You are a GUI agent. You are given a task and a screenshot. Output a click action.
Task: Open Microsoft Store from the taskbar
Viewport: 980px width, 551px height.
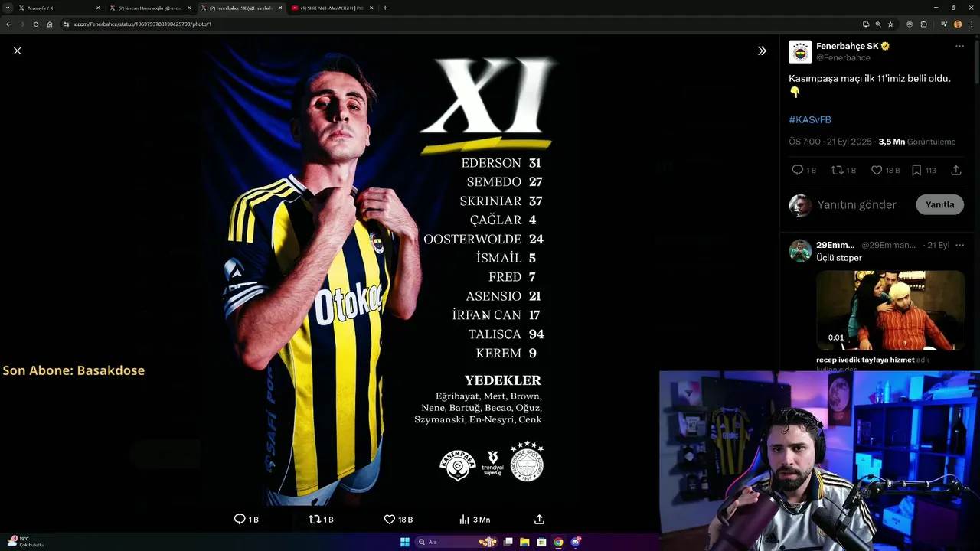pyautogui.click(x=541, y=542)
